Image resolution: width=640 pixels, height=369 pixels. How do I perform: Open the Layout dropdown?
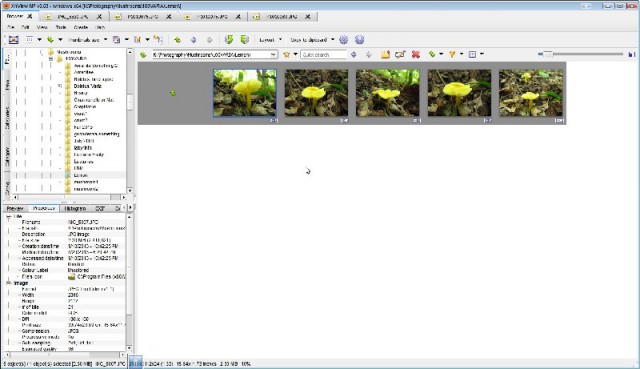(x=270, y=40)
